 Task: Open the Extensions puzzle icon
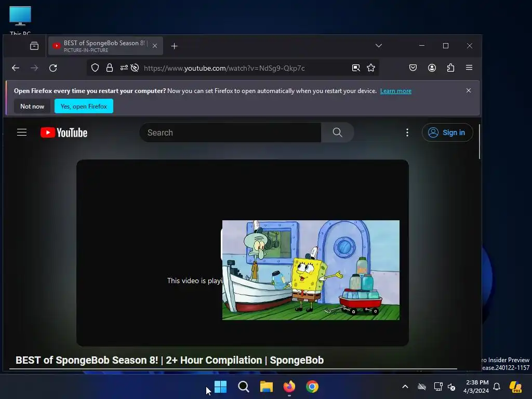450,68
